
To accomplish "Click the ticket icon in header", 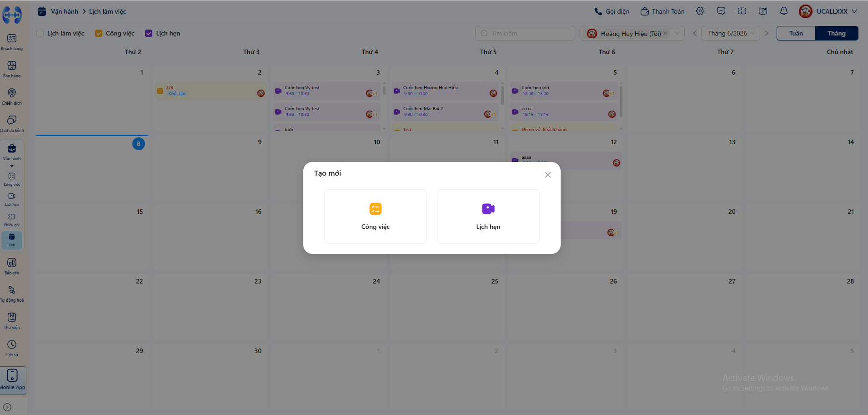I will click(x=742, y=11).
